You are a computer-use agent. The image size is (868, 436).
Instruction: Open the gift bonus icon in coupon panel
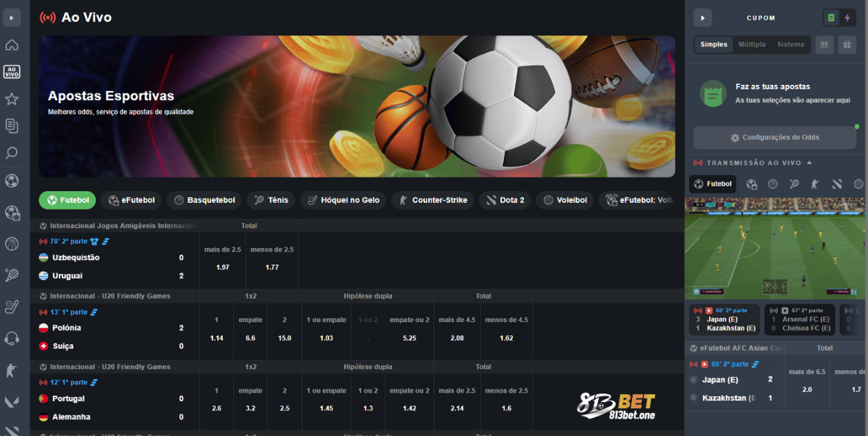[847, 45]
